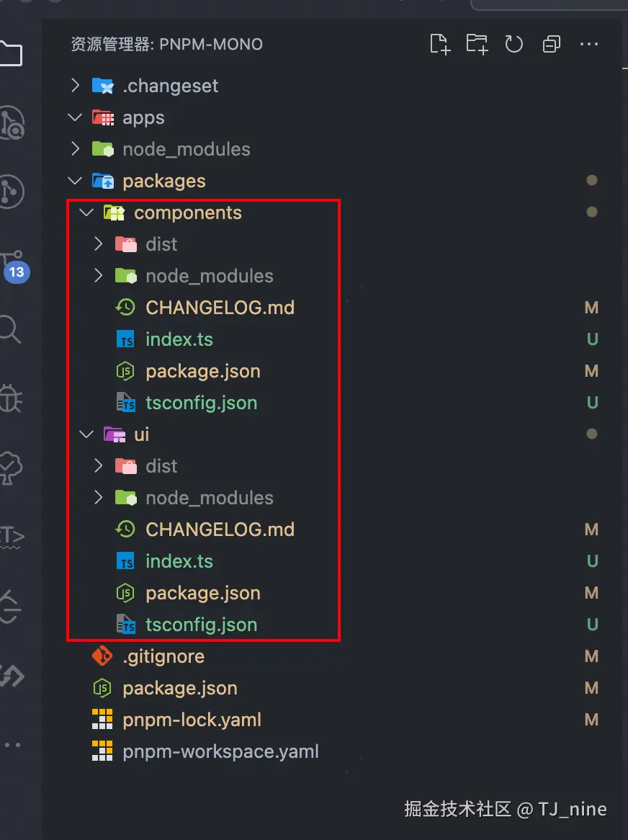Collapse the apps folder
The width and height of the screenshot is (628, 840).
click(143, 117)
